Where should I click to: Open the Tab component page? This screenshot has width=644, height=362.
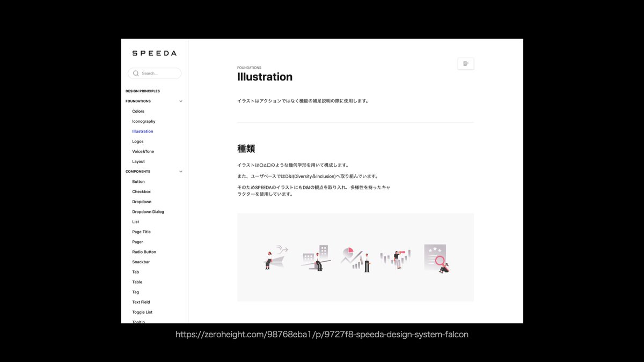point(136,272)
